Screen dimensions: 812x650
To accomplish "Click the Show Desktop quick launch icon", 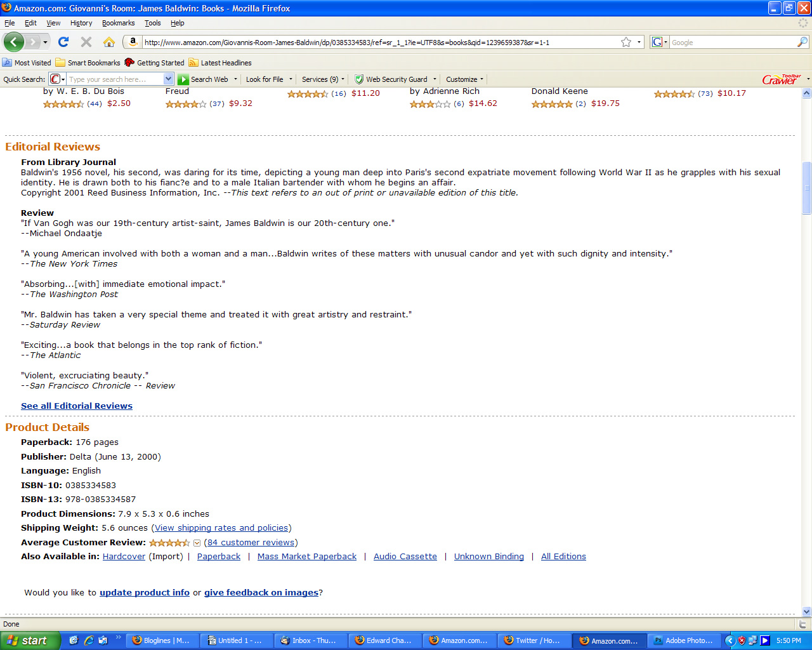I will (74, 640).
